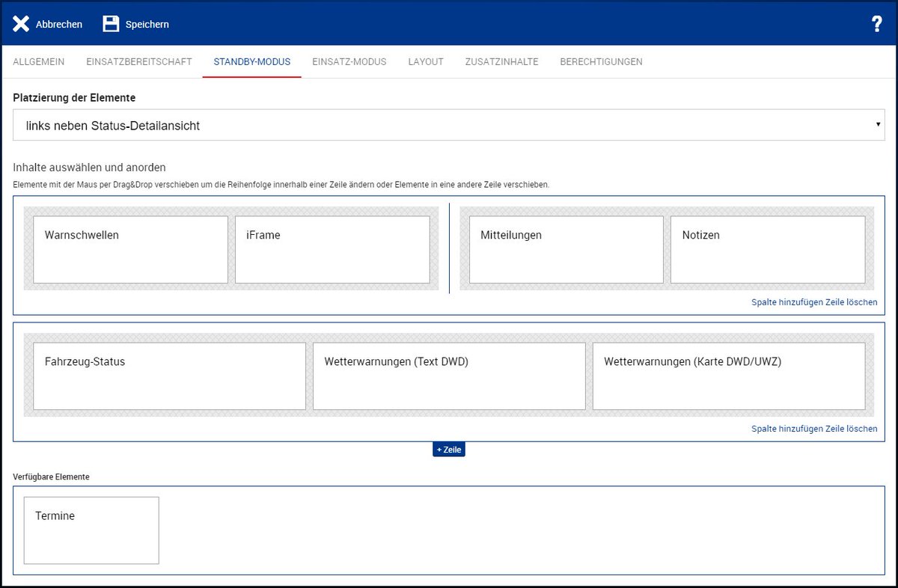Screen dimensions: 898x588
Task: Select the Fahrzeug-Status element card
Action: click(x=169, y=376)
